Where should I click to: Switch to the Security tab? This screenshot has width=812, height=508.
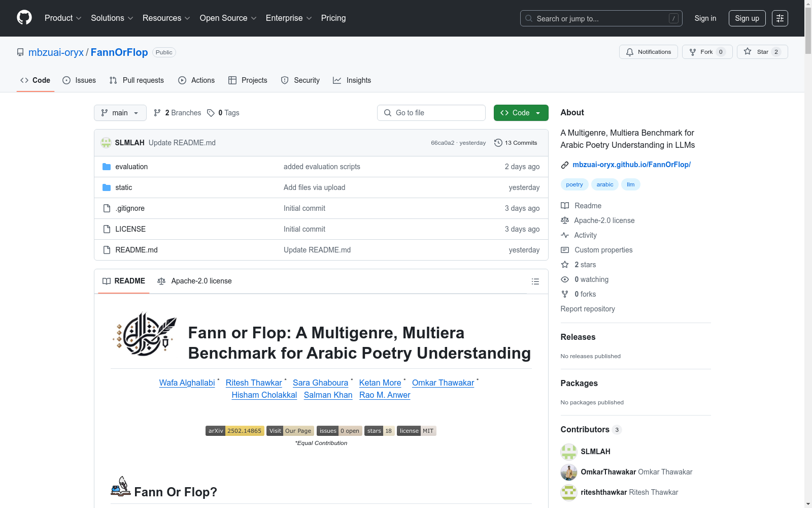coord(300,80)
